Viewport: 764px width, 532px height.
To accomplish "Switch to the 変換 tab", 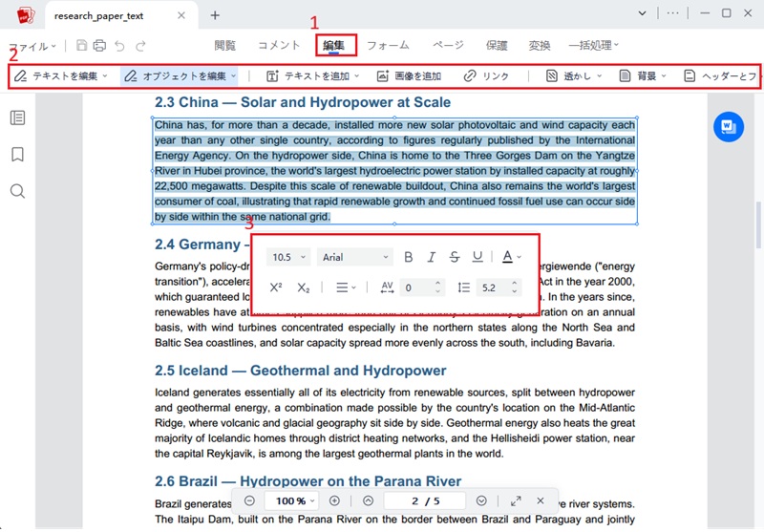I will [540, 45].
